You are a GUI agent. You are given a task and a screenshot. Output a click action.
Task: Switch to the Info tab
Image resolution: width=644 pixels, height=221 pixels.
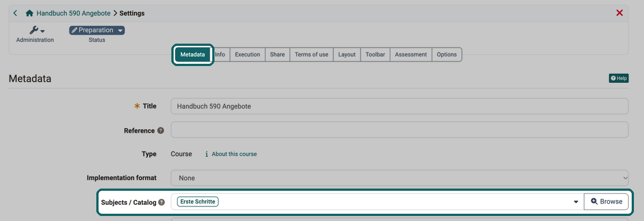(x=220, y=54)
